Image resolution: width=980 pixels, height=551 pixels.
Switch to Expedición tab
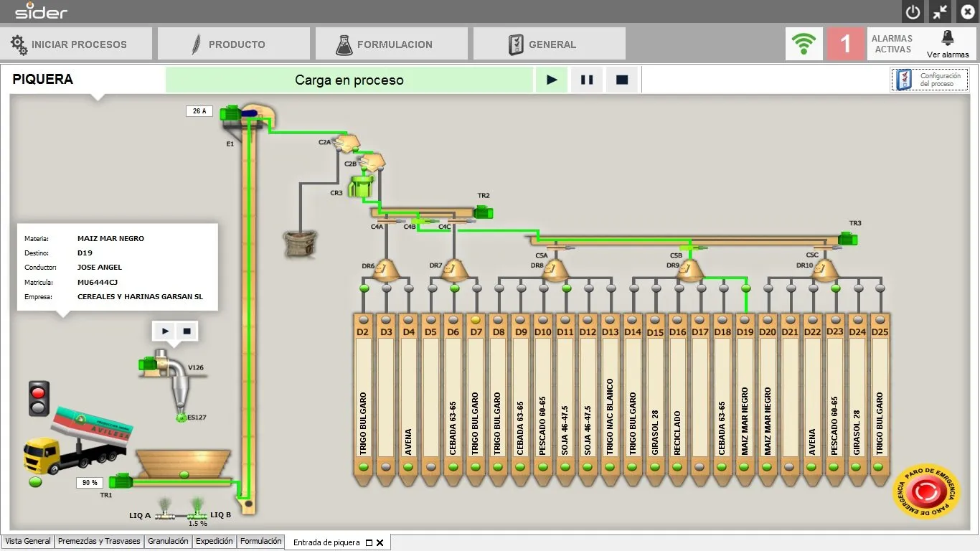click(x=215, y=542)
